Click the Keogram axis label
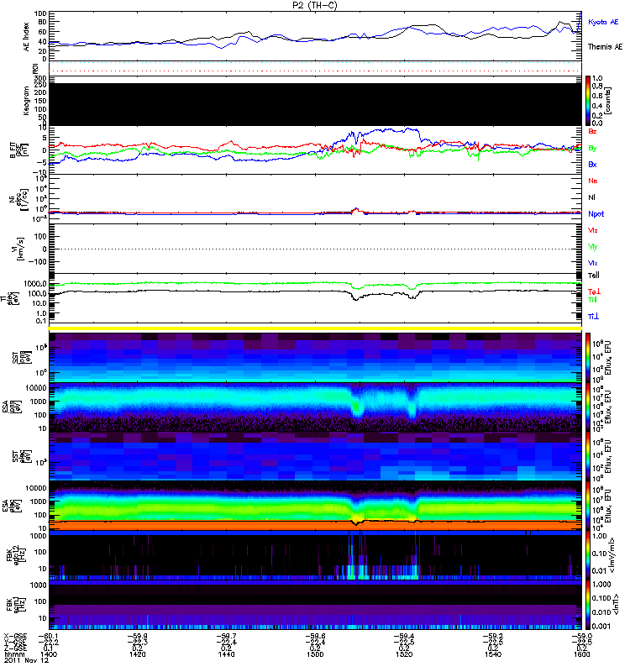This screenshot has height=672, width=630. coord(26,100)
